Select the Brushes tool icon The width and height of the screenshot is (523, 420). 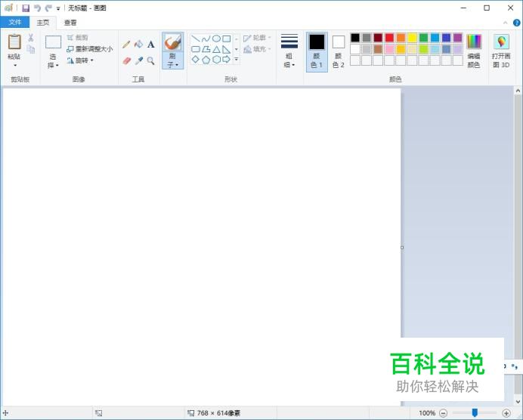click(173, 42)
